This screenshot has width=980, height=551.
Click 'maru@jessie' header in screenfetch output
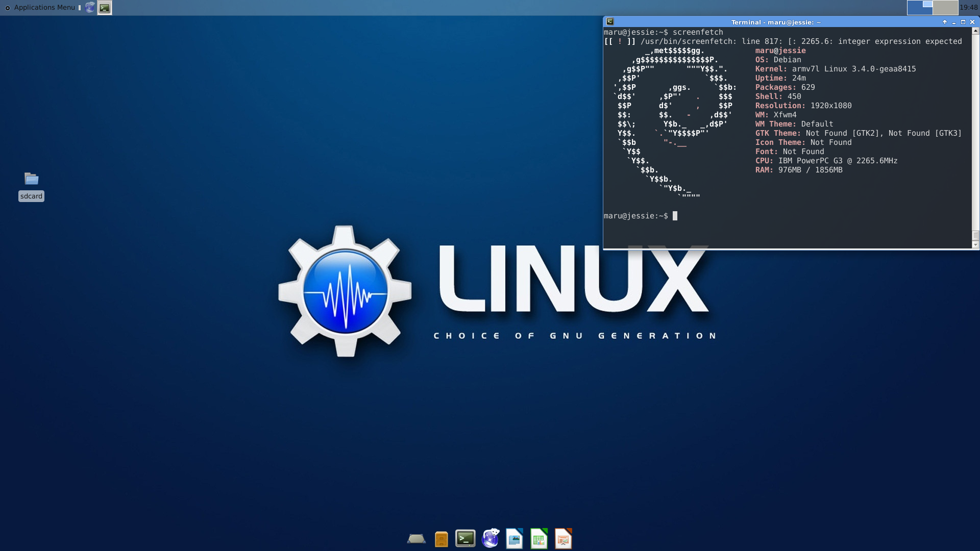pyautogui.click(x=780, y=51)
